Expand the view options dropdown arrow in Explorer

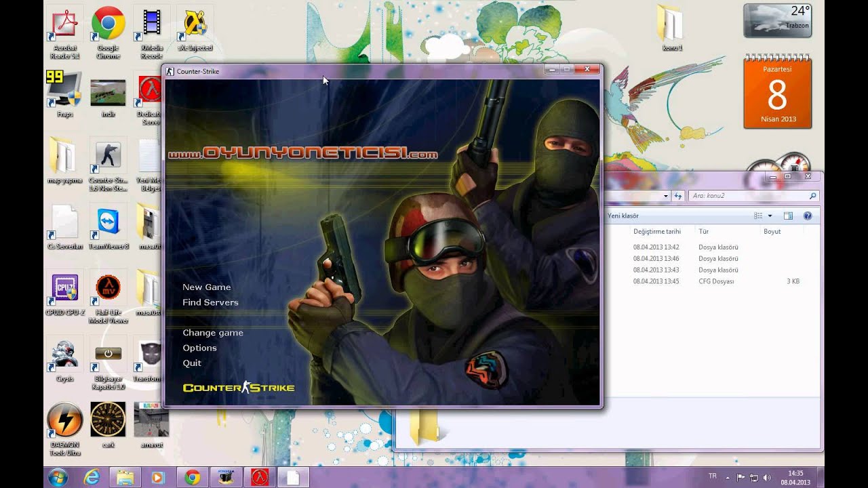(x=770, y=216)
